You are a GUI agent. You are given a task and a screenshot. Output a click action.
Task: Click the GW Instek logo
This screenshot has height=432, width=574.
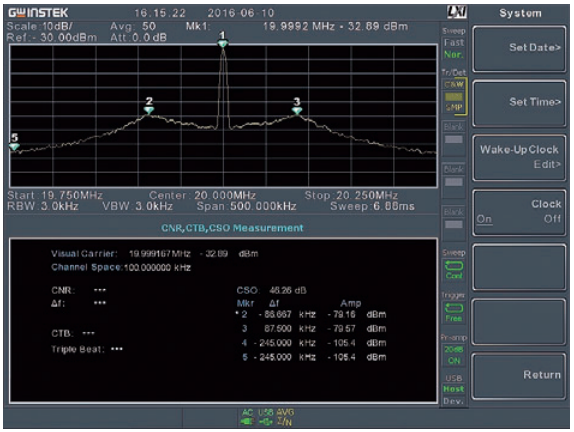coord(38,13)
